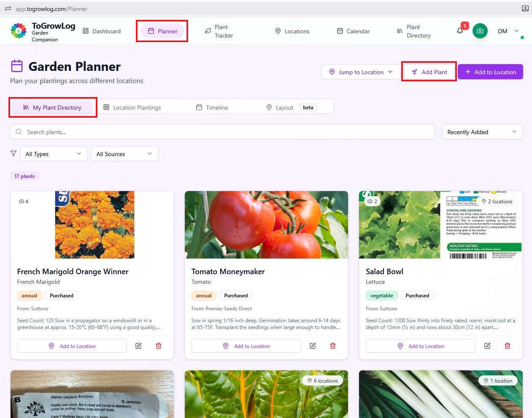The width and height of the screenshot is (532, 418).
Task: Click the download icon at the top right of browser bar
Action: click(524, 8)
